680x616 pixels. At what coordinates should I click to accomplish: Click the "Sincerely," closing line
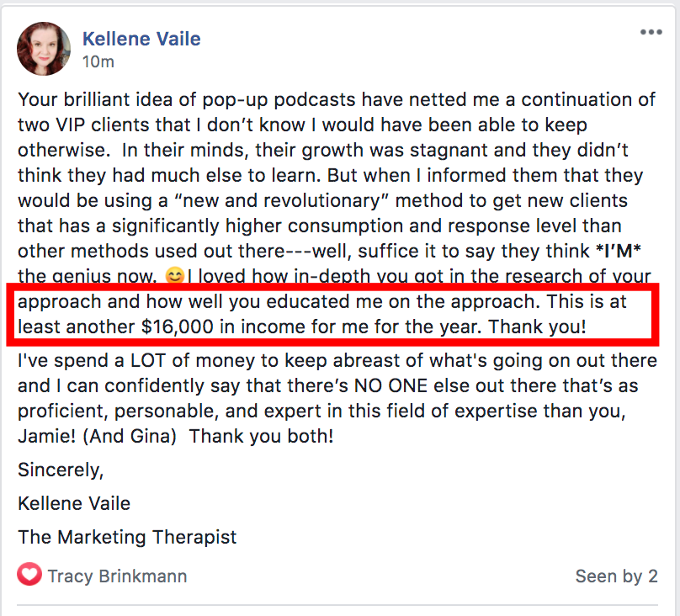(x=60, y=469)
